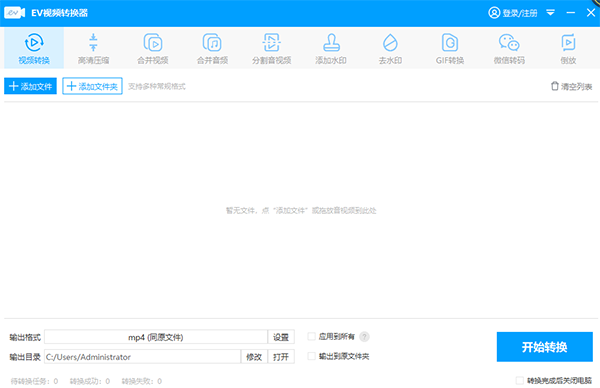Check the 输出到原文件夹 option
Screen dimensions: 600x388
click(311, 356)
